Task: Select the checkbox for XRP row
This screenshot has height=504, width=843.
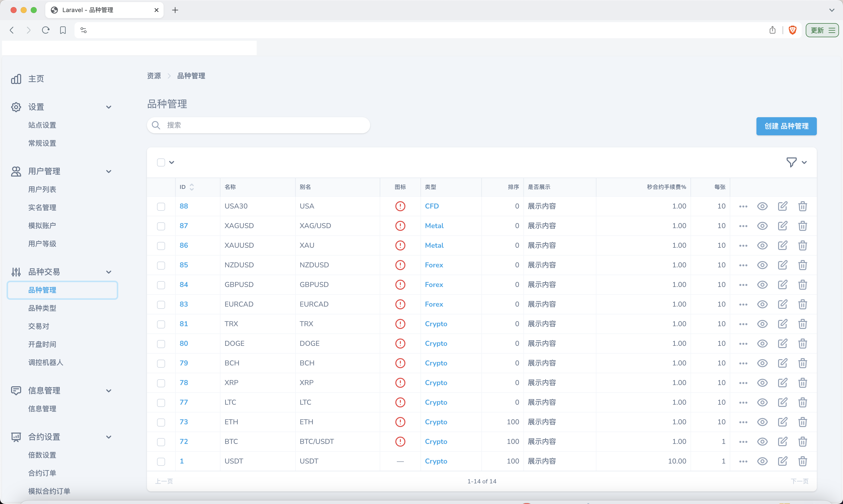Action: tap(161, 383)
